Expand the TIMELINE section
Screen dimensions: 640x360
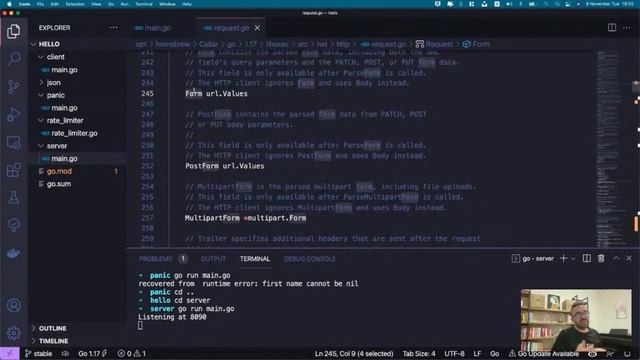coord(53,341)
